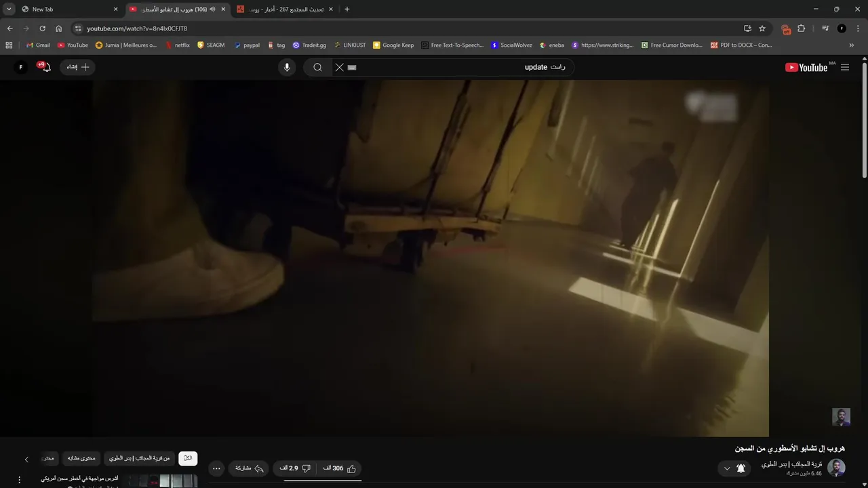Open the Free Cursor Download bookmark
Screen dimensions: 868x488
point(671,45)
